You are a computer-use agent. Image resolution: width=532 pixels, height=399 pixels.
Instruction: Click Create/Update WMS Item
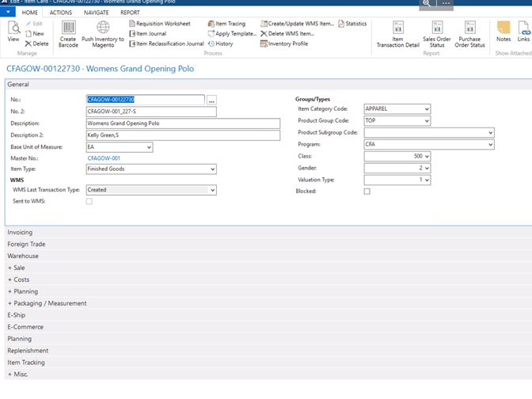pyautogui.click(x=297, y=24)
